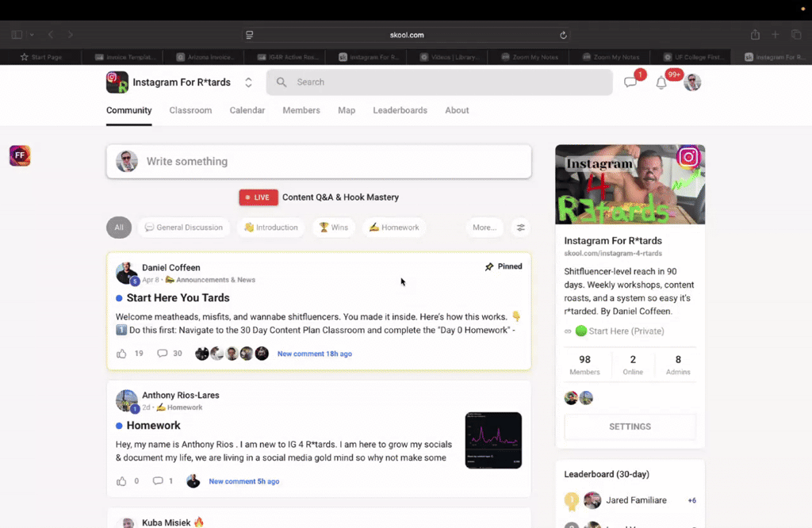The image size is (812, 528).
Task: Click the search magnifier icon
Action: (282, 82)
